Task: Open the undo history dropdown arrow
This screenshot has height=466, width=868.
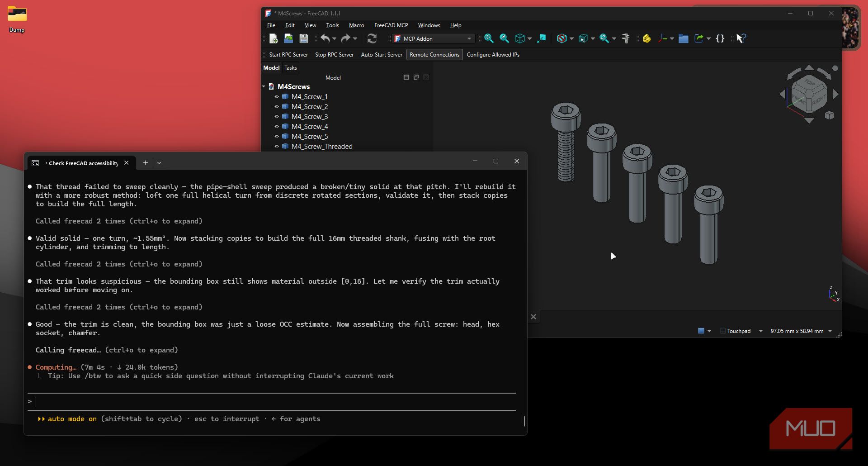Action: point(334,38)
